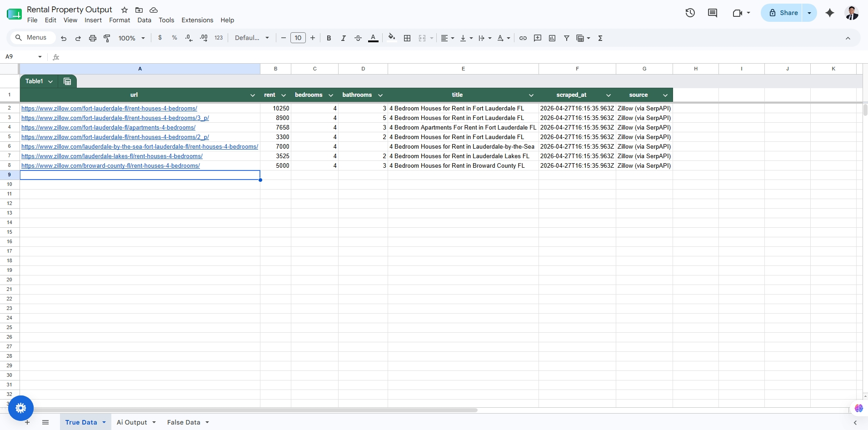Open comments panel icon
Screen dimensions: 868x430
[713, 13]
